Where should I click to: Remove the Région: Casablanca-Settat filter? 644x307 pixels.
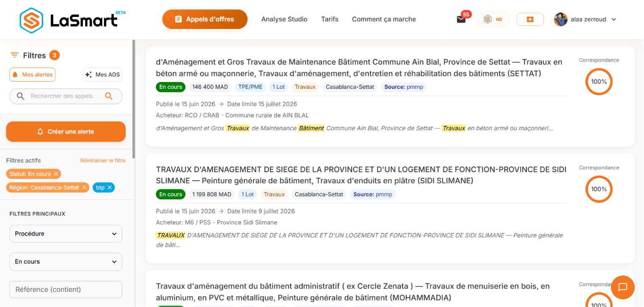point(84,188)
